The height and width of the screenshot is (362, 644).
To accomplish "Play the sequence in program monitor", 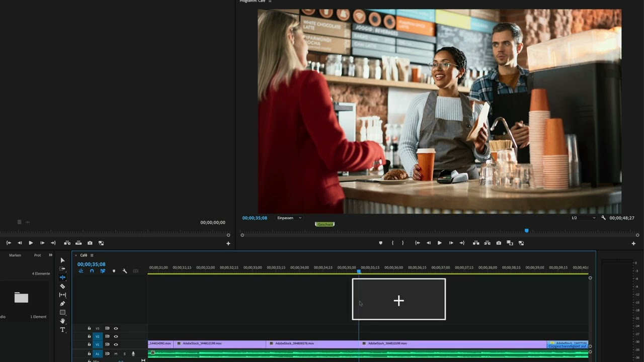I will (x=439, y=243).
